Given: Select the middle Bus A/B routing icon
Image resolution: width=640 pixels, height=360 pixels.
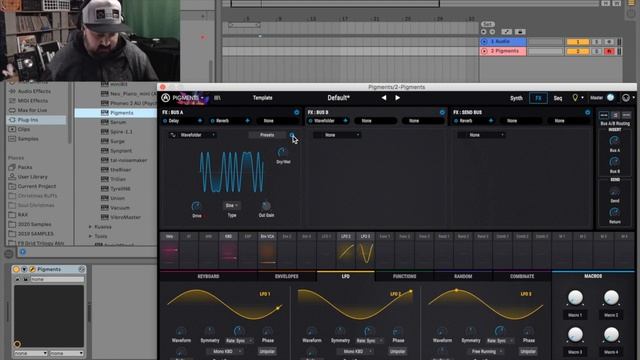Looking at the screenshot, I should tap(615, 116).
